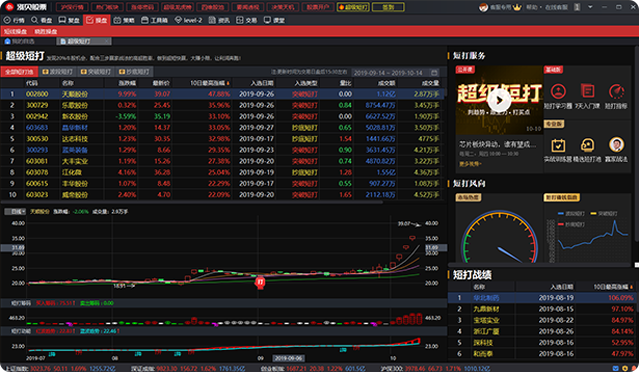
Task: Select the 抄底短打 filter tab
Action: (x=134, y=72)
